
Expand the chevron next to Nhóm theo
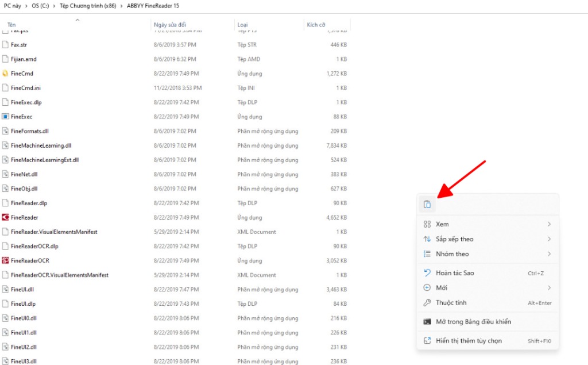pos(549,254)
